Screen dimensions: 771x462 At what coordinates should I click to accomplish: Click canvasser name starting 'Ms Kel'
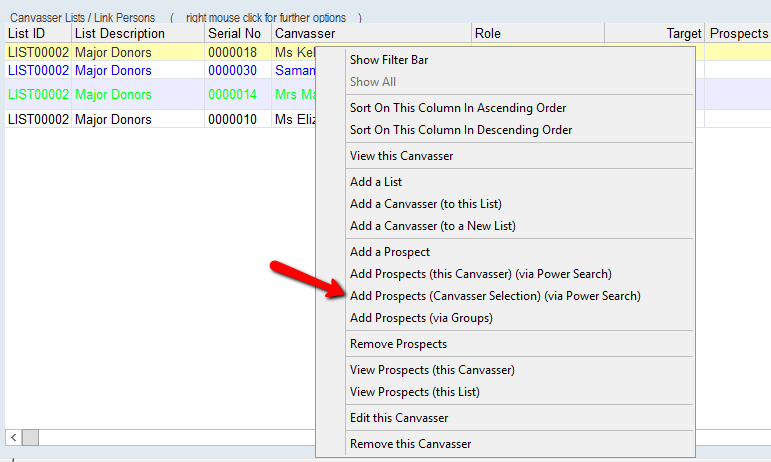pyautogui.click(x=295, y=53)
